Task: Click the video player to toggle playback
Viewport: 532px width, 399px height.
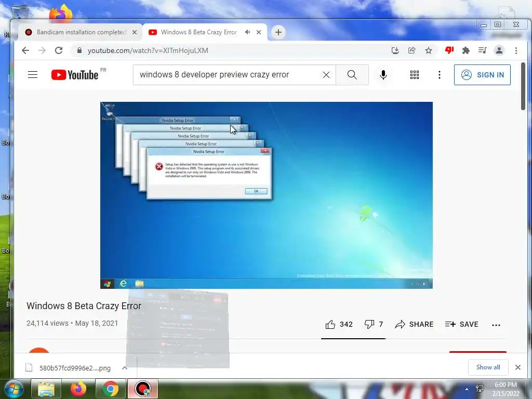Action: pyautogui.click(x=267, y=195)
